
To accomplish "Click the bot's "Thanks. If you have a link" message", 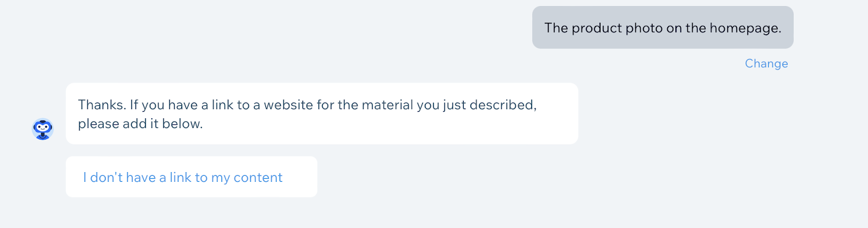I will 321,113.
